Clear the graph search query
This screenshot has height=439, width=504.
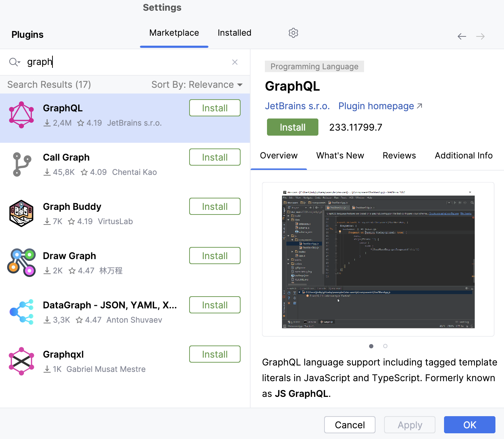coord(235,62)
